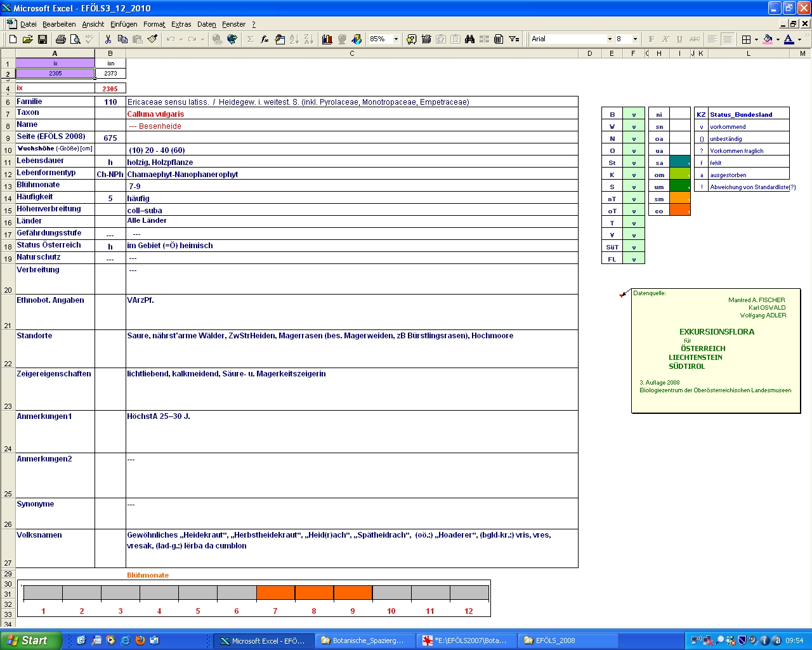The height and width of the screenshot is (650, 812).
Task: Click the Windows Start button
Action: tap(31, 640)
